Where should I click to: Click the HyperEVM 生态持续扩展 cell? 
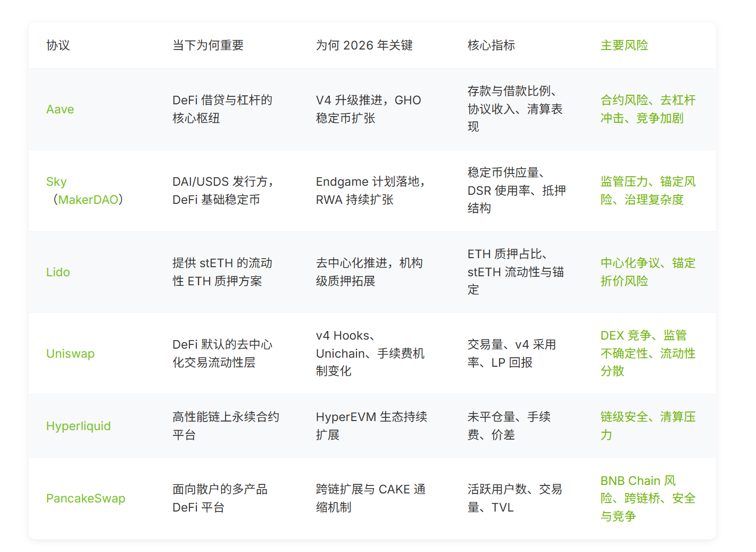coord(371,417)
